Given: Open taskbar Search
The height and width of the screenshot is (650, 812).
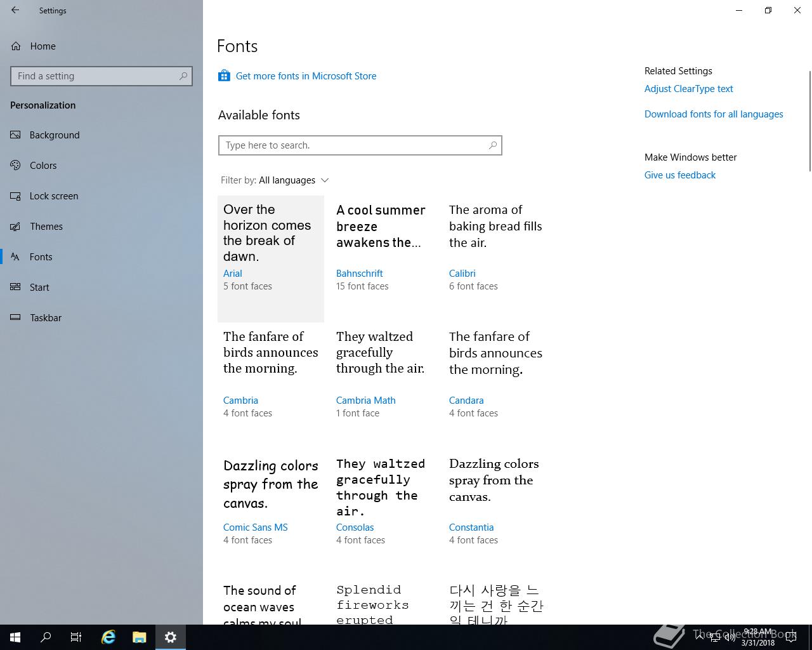Looking at the screenshot, I should click(46, 637).
